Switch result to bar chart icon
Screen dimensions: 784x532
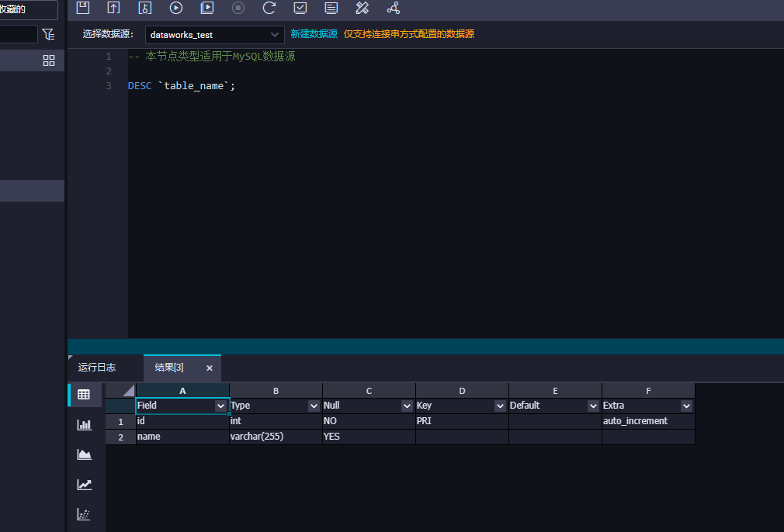pos(84,425)
